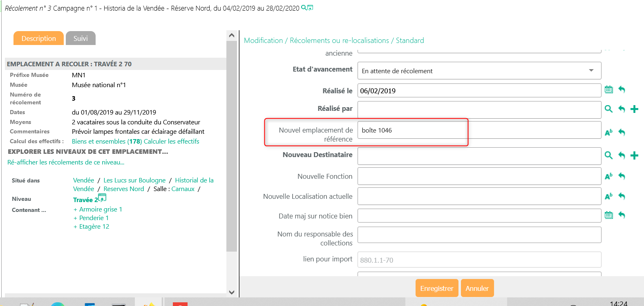This screenshot has width=644, height=306.
Task: Click green plus icon for Réalisé par
Action: 634,109
